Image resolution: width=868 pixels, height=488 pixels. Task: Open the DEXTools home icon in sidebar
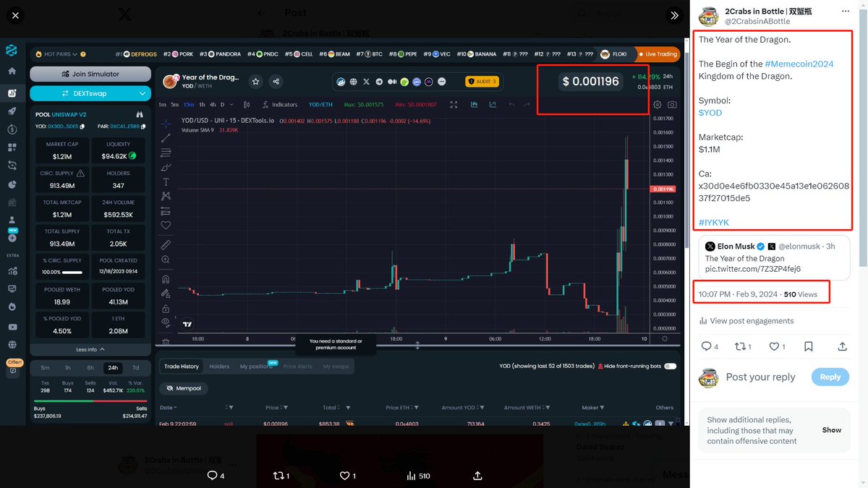pyautogui.click(x=12, y=72)
